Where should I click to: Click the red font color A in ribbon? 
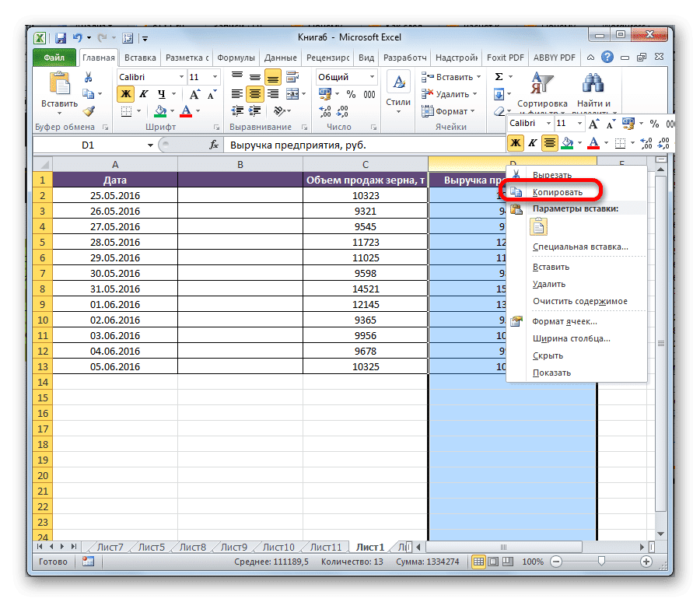pyautogui.click(x=186, y=110)
